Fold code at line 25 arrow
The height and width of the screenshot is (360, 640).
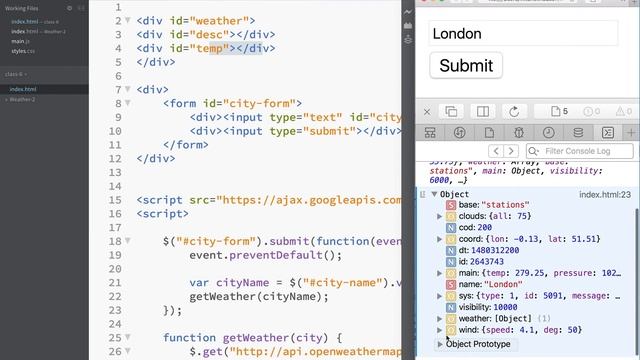pos(128,337)
